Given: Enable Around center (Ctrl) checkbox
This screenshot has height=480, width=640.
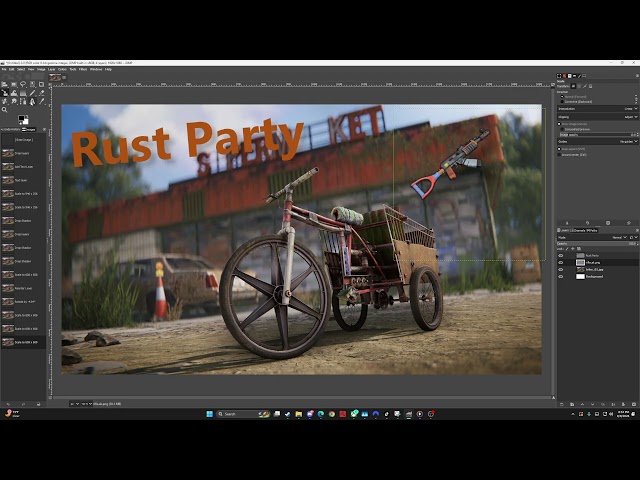Looking at the screenshot, I should [559, 155].
